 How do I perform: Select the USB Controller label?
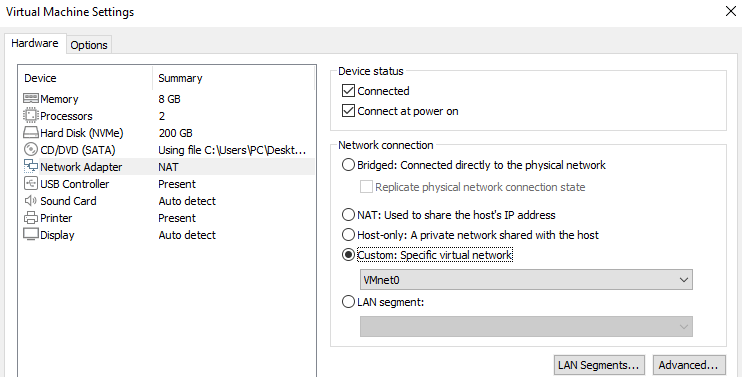[75, 184]
